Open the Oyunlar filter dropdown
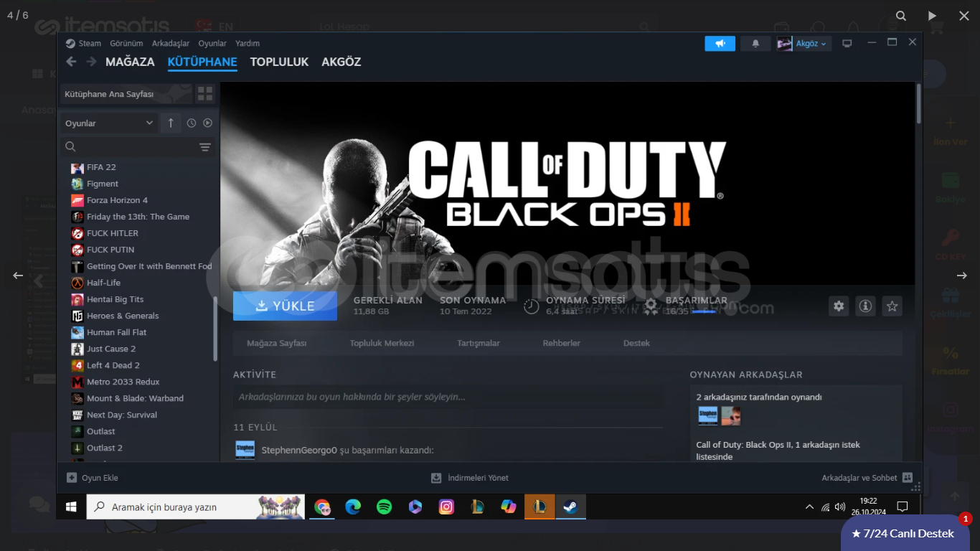980x551 pixels. tap(109, 123)
